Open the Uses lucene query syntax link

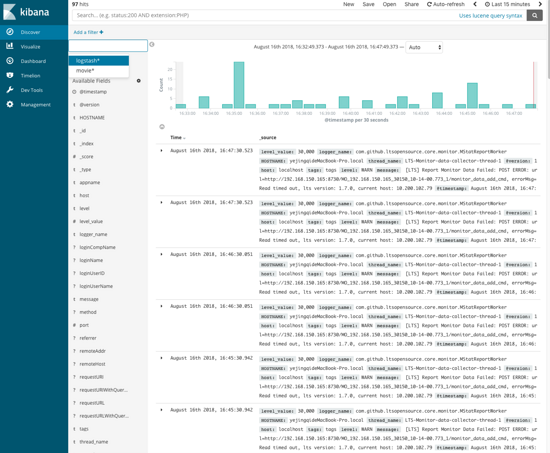pyautogui.click(x=490, y=16)
